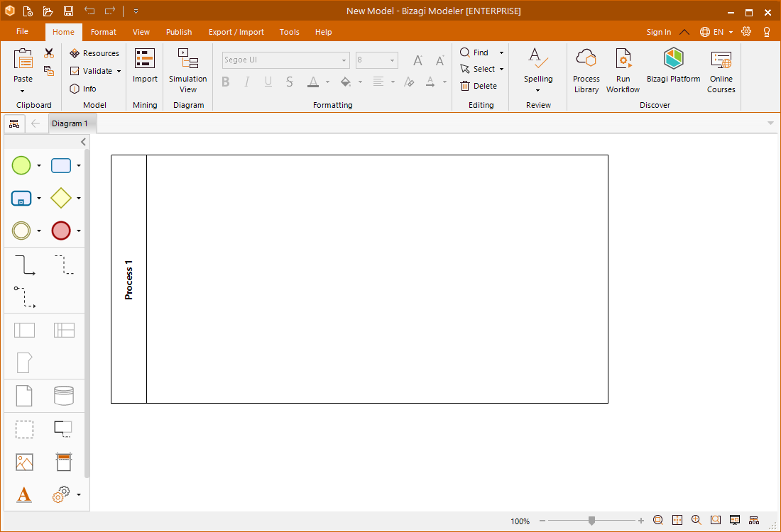Choose the Association dotted connector
The image size is (781, 532).
(x=64, y=265)
